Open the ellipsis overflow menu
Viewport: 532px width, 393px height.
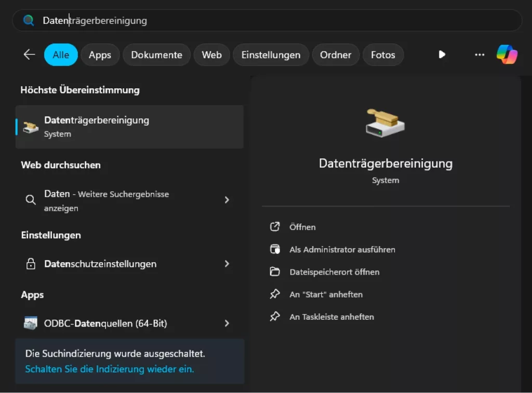click(x=479, y=55)
